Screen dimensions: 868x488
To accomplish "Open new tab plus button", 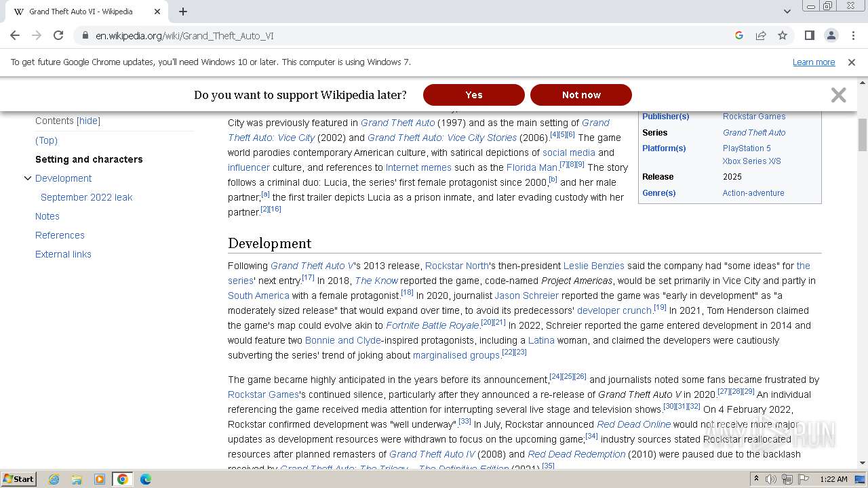I will pyautogui.click(x=183, y=12).
